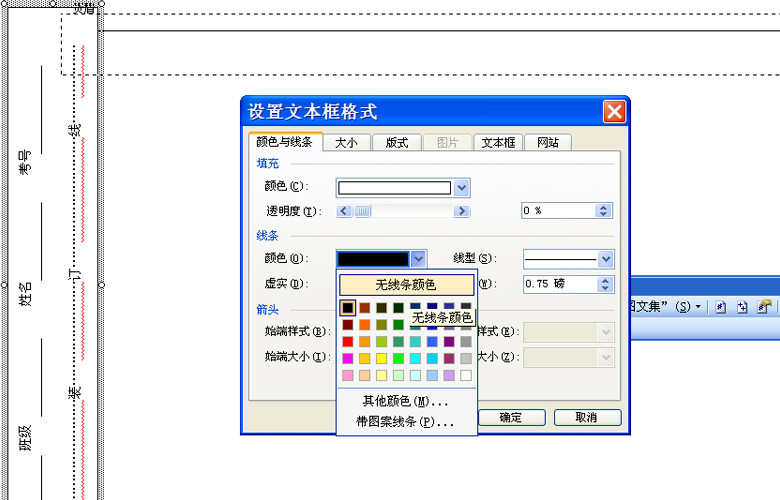The image size is (780, 500).
Task: Go to the 文本框 tab
Action: click(x=498, y=143)
